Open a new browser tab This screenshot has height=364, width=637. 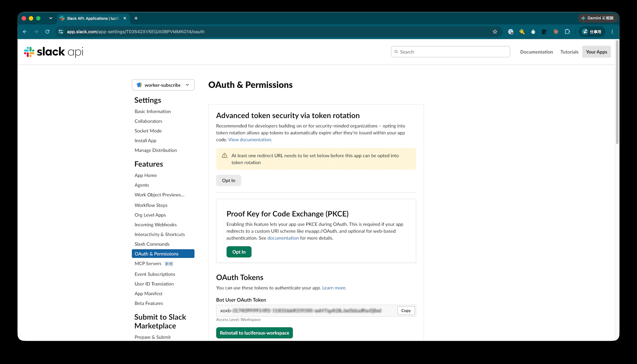(x=136, y=18)
